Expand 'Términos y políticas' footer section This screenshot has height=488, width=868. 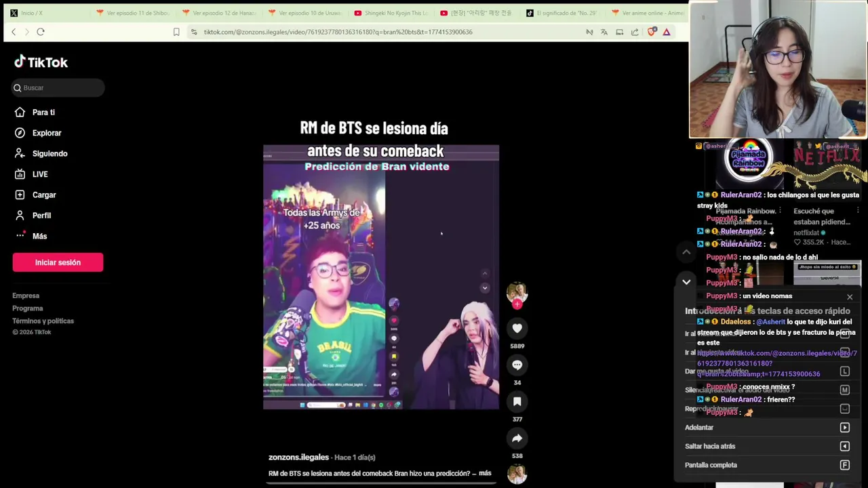tap(43, 321)
